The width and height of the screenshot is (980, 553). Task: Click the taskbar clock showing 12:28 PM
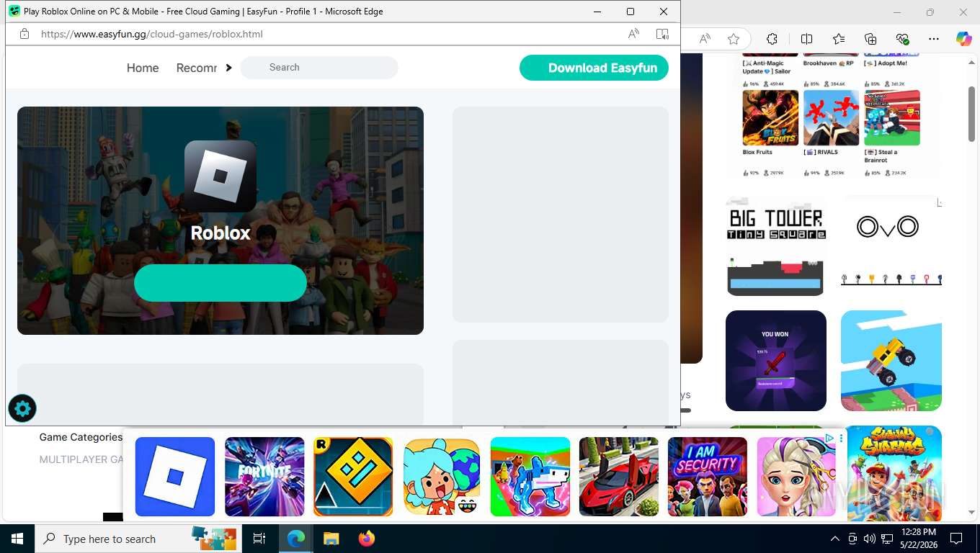pos(919,539)
